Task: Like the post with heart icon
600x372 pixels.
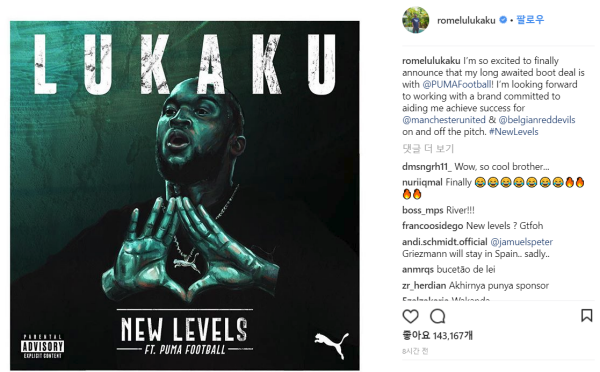Action: [x=410, y=317]
